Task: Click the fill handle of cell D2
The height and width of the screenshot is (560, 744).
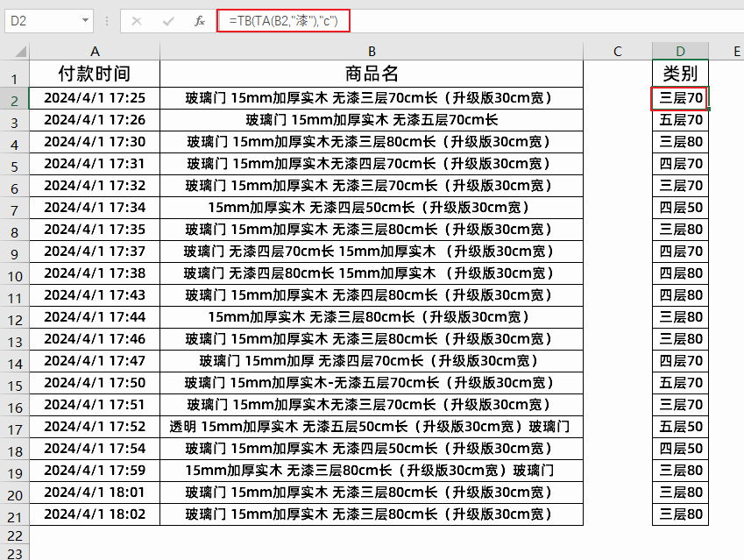Action: pyautogui.click(x=708, y=110)
